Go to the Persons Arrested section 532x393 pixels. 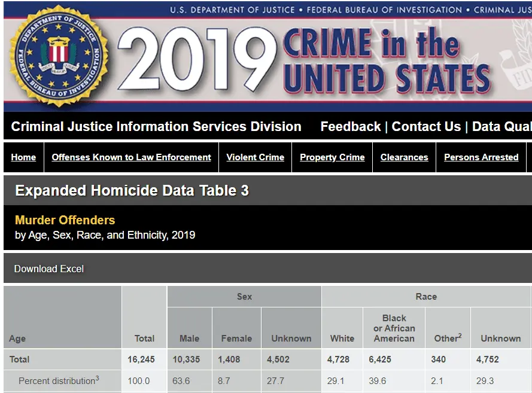point(481,157)
